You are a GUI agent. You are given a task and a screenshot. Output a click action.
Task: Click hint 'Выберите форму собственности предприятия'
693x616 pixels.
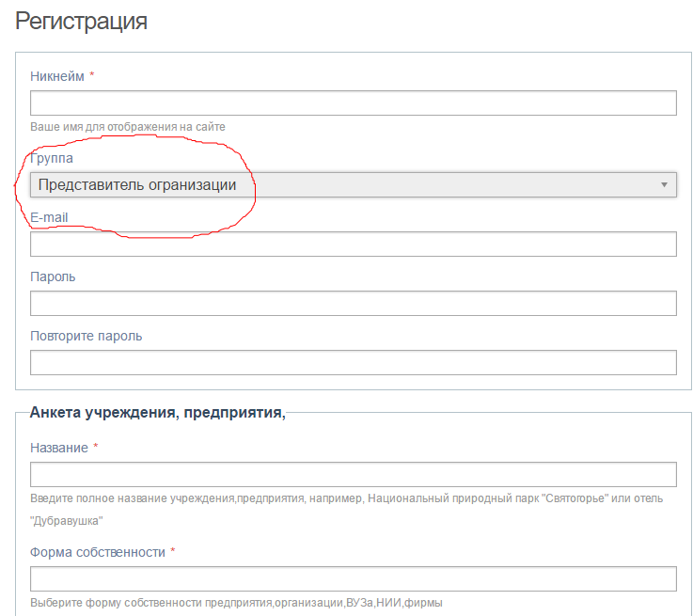pyautogui.click(x=152, y=603)
